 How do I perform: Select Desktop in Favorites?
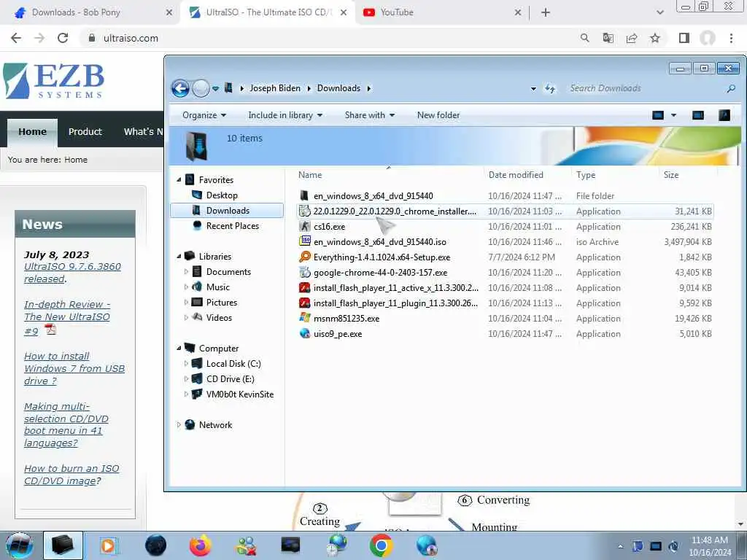pyautogui.click(x=222, y=195)
